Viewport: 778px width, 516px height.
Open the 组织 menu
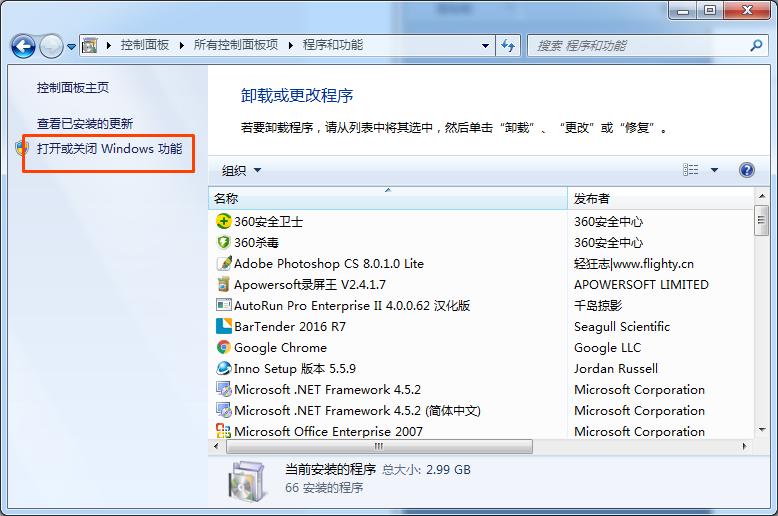pos(241,171)
